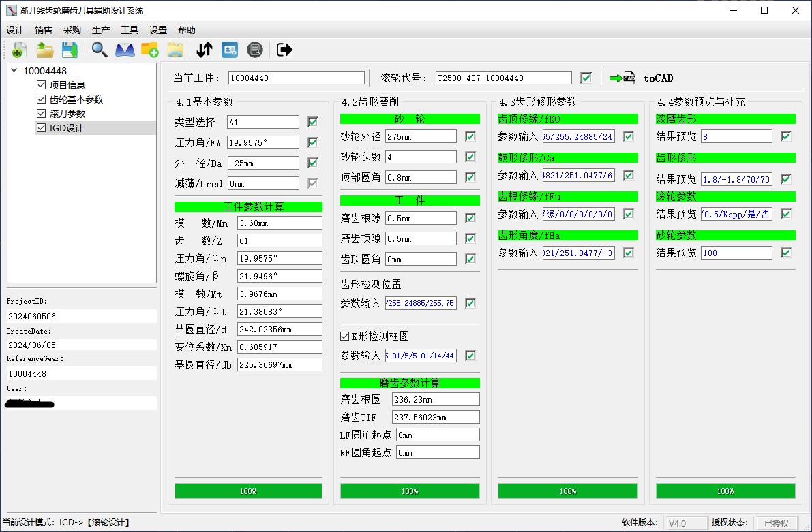Image resolution: width=812 pixels, height=532 pixels.
Task: Open the 帮助 menu
Action: pyautogui.click(x=186, y=30)
